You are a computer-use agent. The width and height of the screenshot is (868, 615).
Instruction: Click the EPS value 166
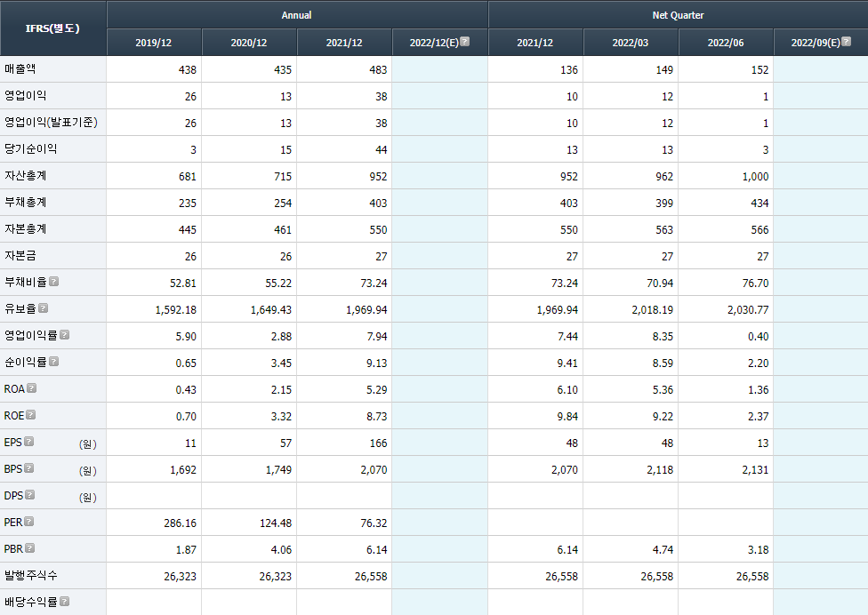pyautogui.click(x=378, y=443)
